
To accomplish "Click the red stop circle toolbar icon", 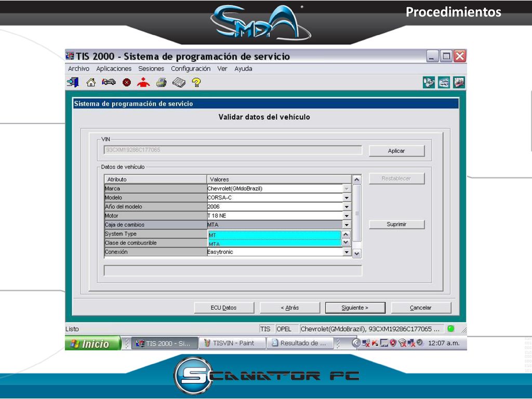I will pos(127,83).
